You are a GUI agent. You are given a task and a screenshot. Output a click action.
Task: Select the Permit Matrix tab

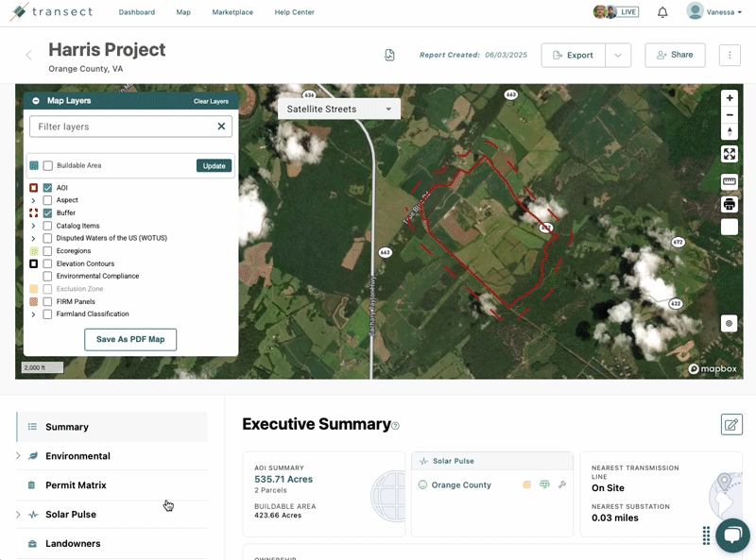[x=76, y=485]
